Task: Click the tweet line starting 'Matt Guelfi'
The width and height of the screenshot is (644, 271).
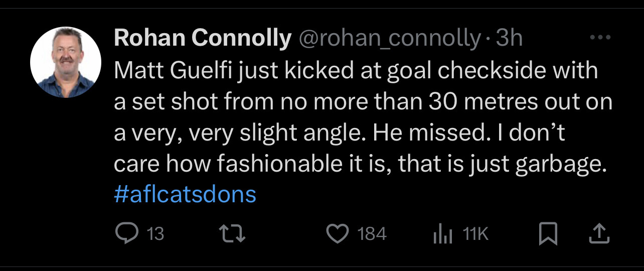Action: tap(356, 71)
